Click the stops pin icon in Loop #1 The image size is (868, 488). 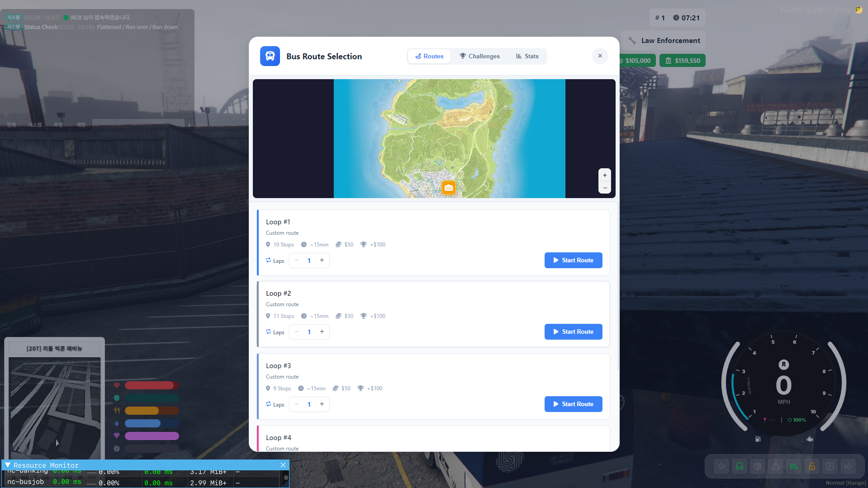[268, 244]
